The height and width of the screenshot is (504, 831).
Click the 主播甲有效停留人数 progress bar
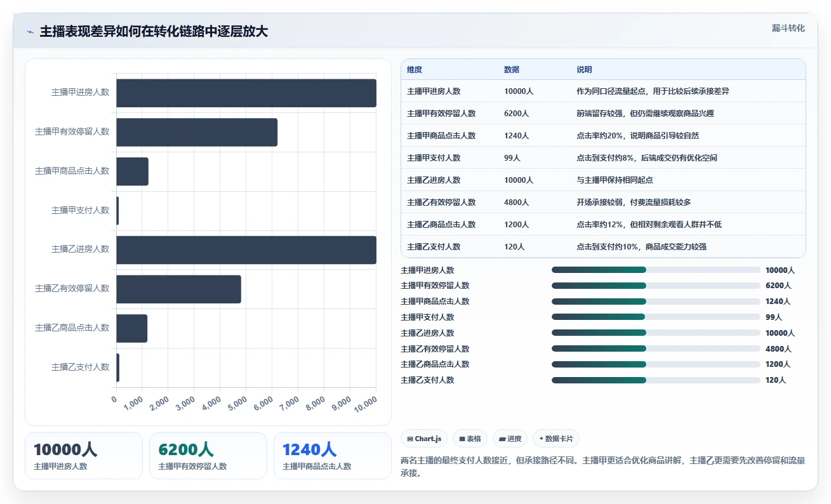pos(656,286)
